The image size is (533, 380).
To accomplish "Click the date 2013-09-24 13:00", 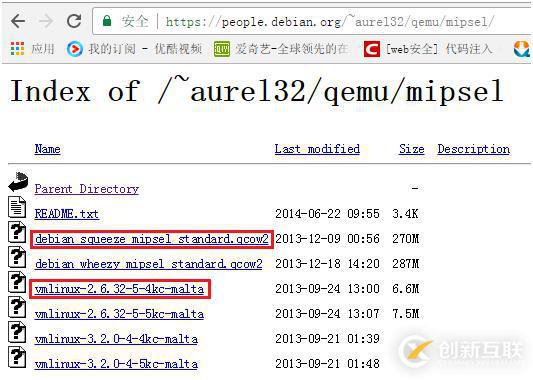I will [327, 289].
